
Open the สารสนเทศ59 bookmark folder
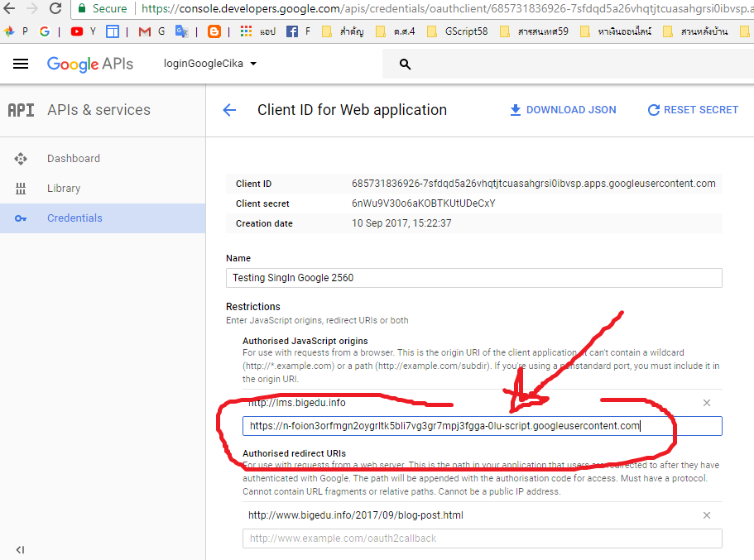pos(534,31)
